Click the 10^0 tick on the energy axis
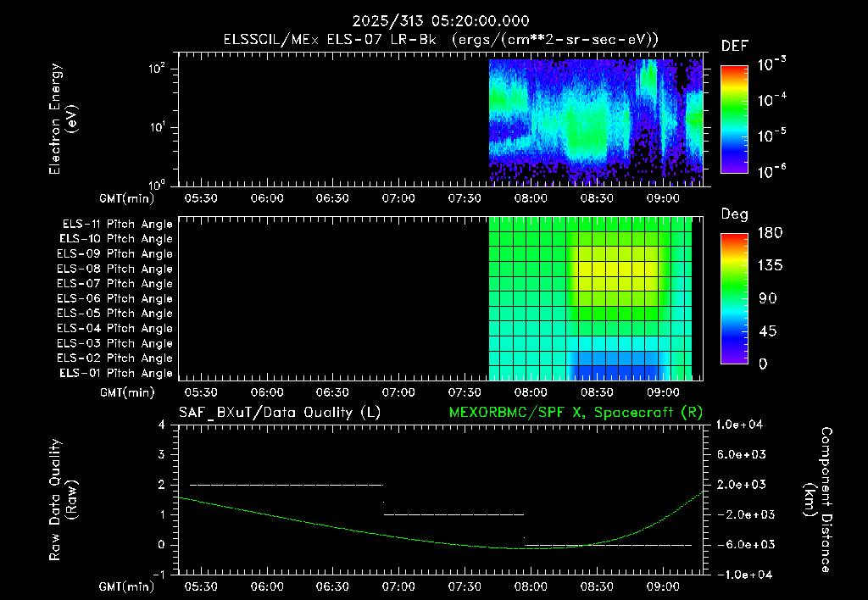 coord(157,184)
